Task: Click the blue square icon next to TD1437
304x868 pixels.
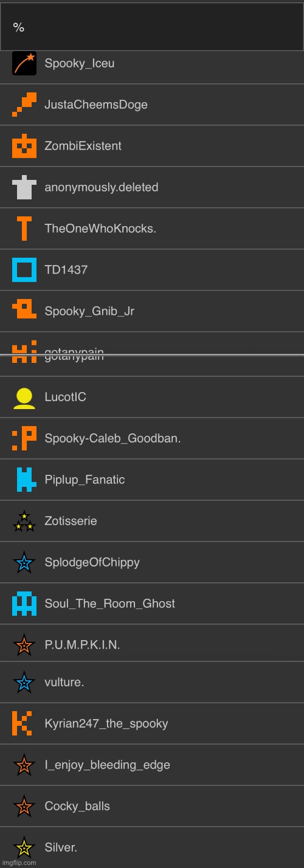Action: (x=24, y=270)
